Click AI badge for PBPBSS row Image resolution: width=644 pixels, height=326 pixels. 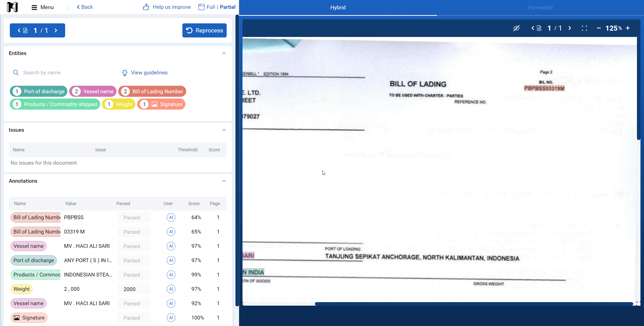(x=171, y=217)
